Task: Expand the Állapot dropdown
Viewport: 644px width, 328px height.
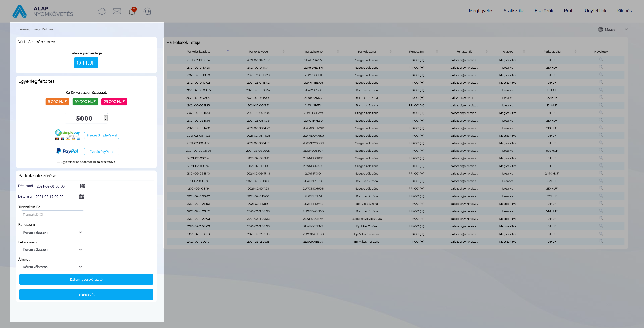Action: click(x=52, y=267)
